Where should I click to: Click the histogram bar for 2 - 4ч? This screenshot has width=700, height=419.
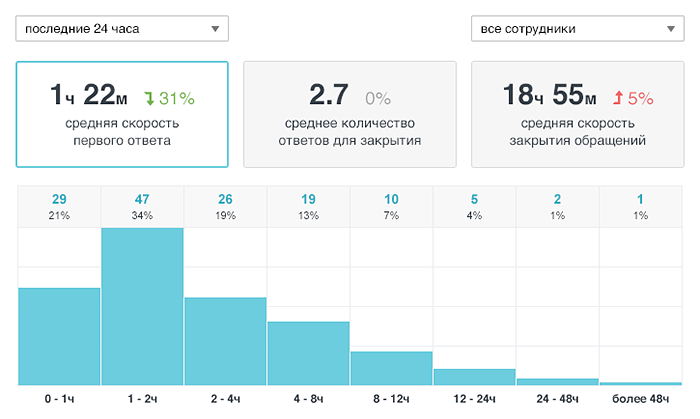click(225, 341)
